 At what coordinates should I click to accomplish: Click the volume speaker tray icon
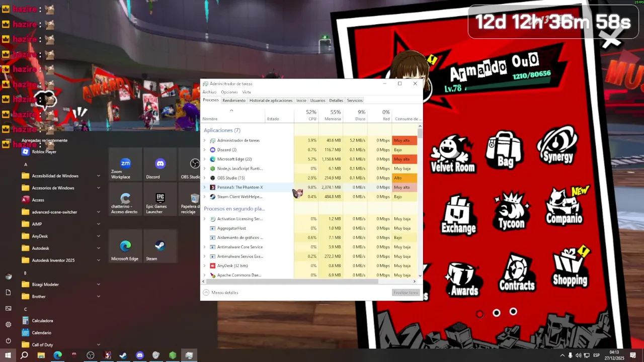(x=578, y=355)
